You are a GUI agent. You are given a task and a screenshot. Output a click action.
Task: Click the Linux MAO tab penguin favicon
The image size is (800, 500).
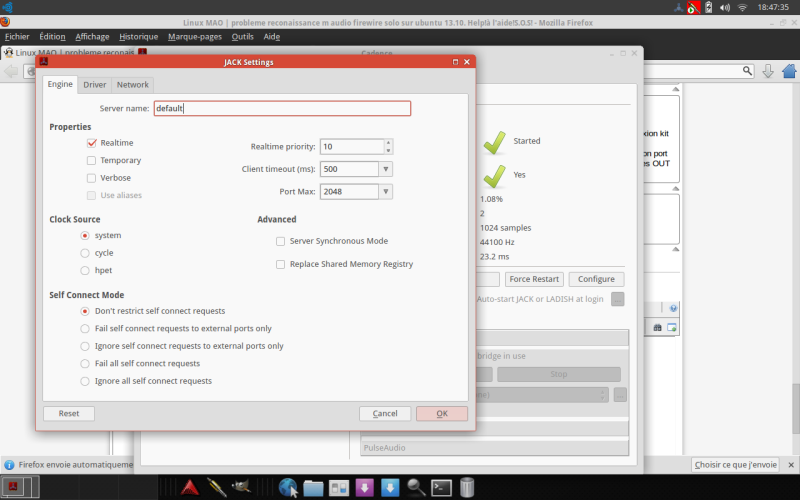click(8, 53)
